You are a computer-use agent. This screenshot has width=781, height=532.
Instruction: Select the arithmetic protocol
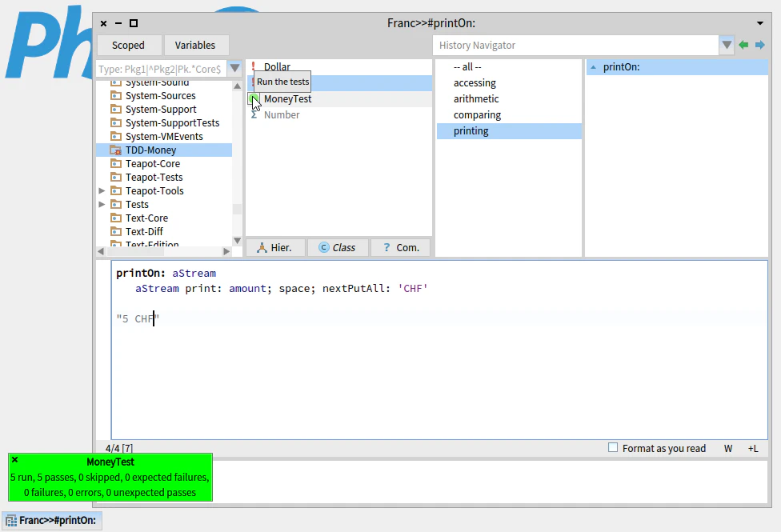pyautogui.click(x=476, y=99)
